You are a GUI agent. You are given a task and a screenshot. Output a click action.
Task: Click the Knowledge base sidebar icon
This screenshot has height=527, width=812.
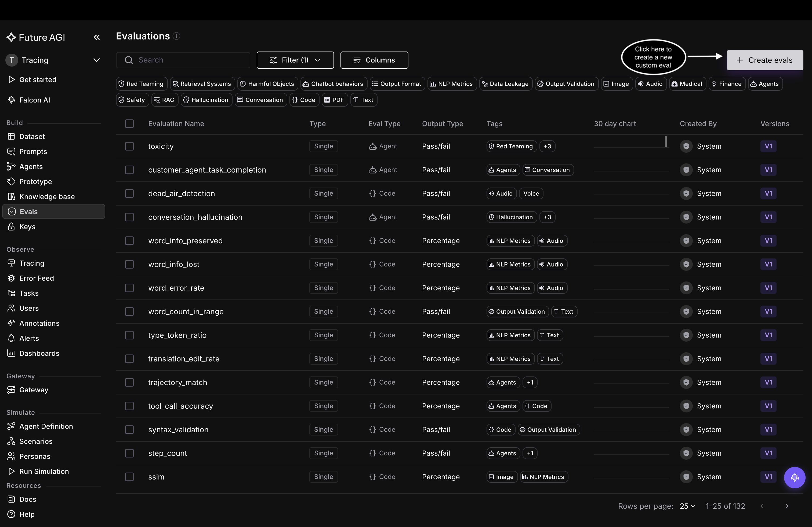pos(11,196)
